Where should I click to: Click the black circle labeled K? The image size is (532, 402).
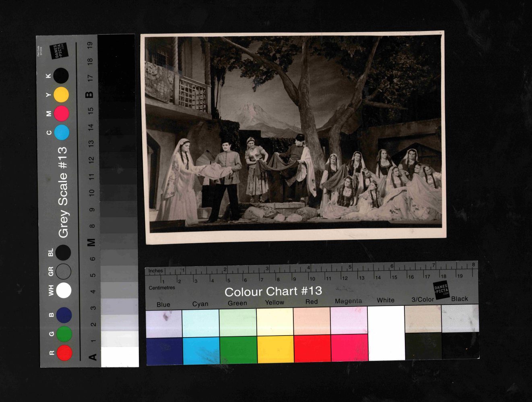61,75
